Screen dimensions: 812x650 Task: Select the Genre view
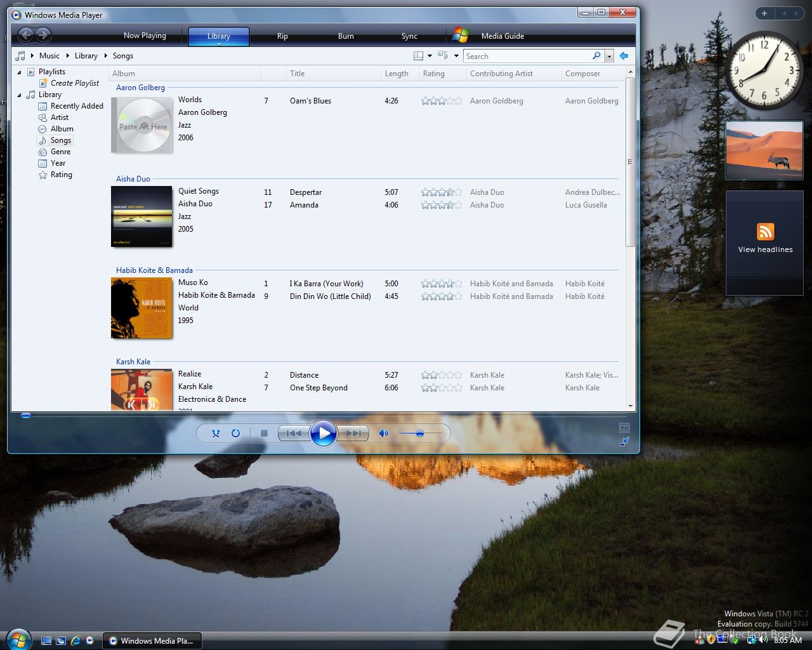pos(60,152)
